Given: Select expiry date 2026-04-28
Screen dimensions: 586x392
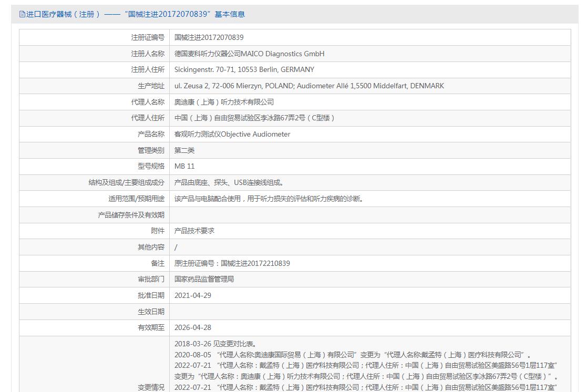Looking at the screenshot, I should point(193,328).
